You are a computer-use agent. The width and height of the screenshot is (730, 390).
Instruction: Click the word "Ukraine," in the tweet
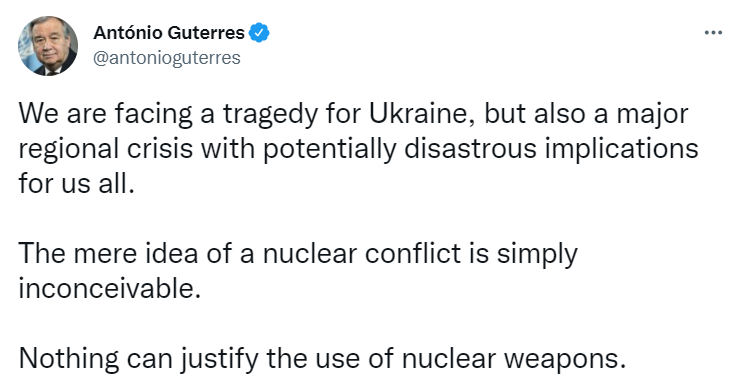tap(423, 114)
